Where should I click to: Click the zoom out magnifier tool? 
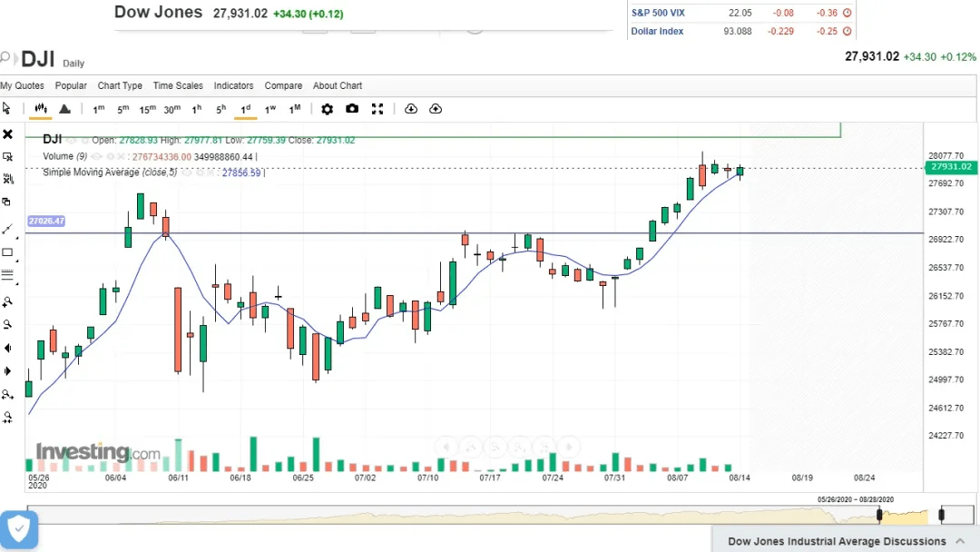[x=7, y=324]
